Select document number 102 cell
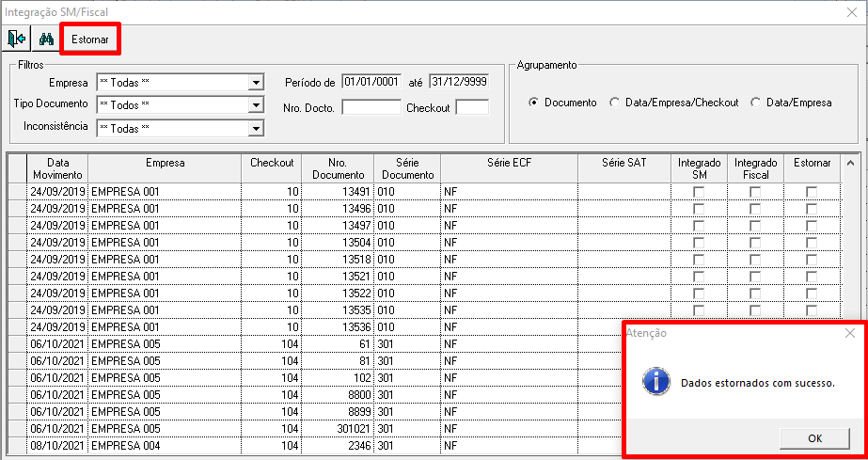The width and height of the screenshot is (868, 460). [x=338, y=377]
